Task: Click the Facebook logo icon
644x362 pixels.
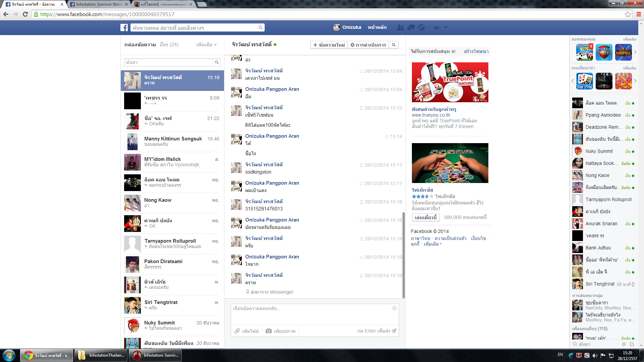Action: click(x=124, y=27)
